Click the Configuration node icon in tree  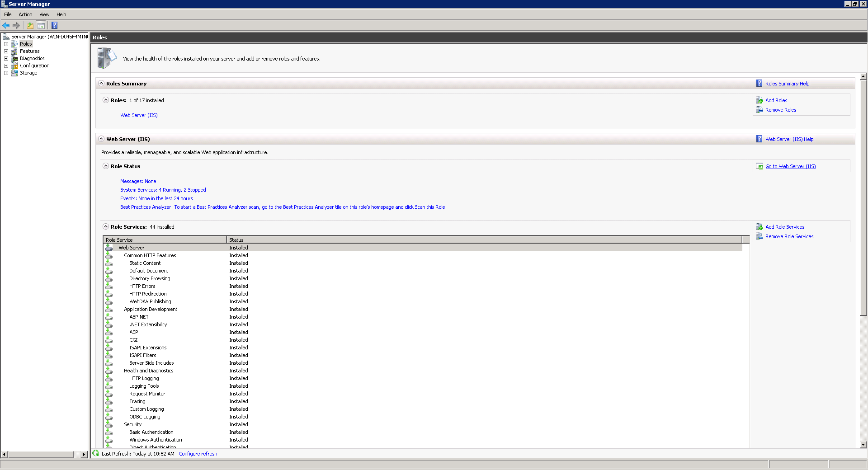14,66
